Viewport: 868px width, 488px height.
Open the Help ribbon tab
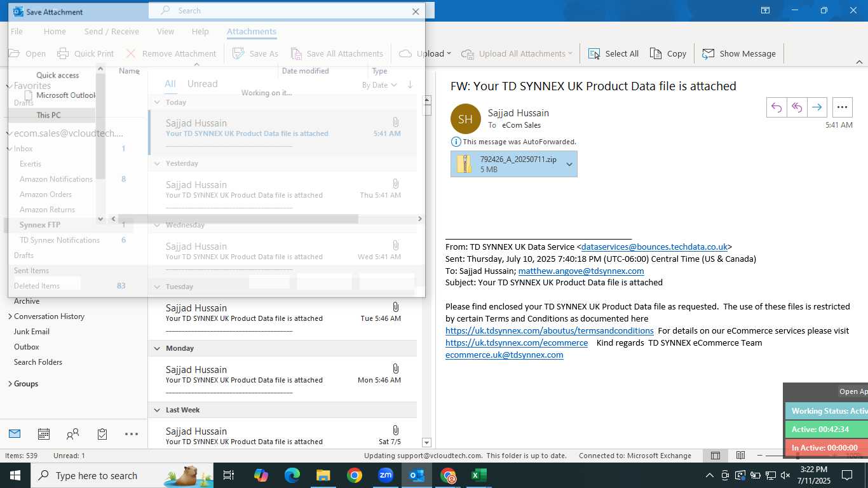point(200,31)
